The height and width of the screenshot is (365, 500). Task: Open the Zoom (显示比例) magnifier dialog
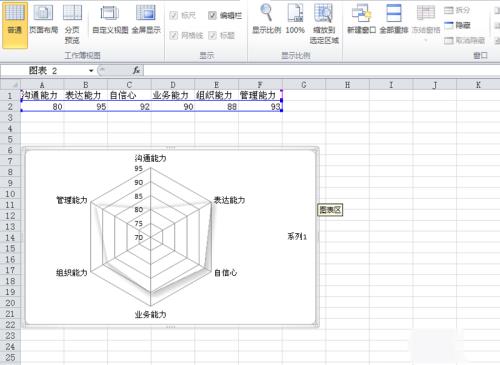pyautogui.click(x=266, y=20)
